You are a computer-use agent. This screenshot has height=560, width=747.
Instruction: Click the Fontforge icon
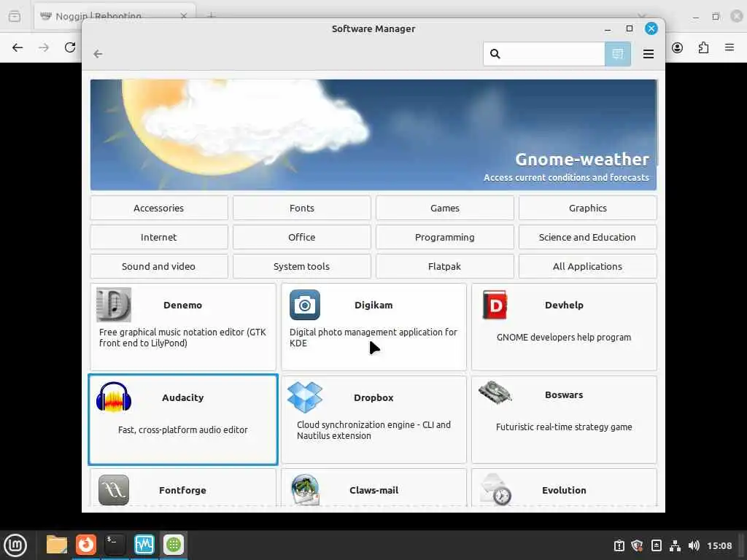click(113, 490)
